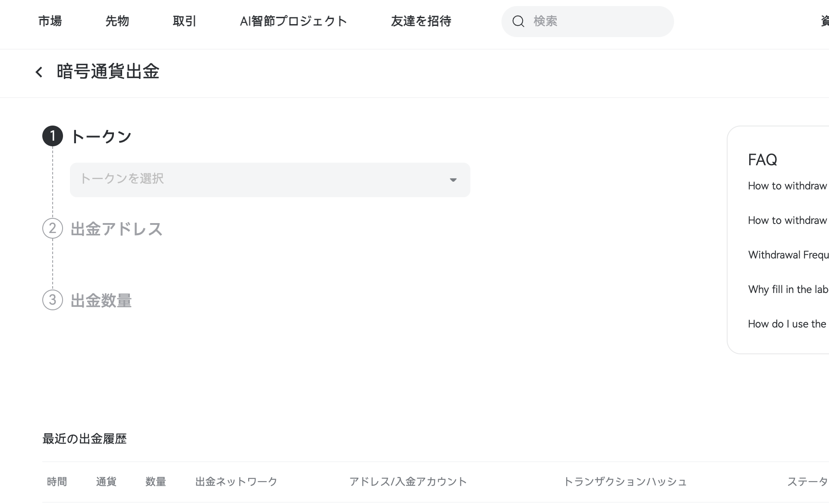Select the トランザクションハッシュ column header
The width and height of the screenshot is (829, 504).
coord(626,482)
